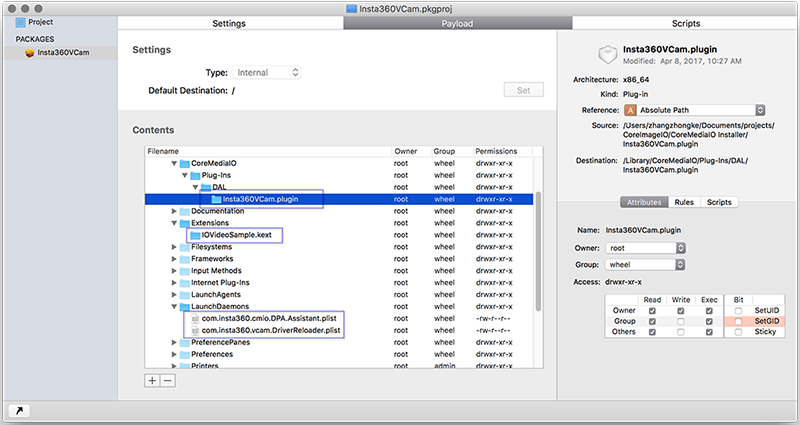Click the contents list vertical scrollbar
The image size is (800, 425).
pyautogui.click(x=538, y=252)
